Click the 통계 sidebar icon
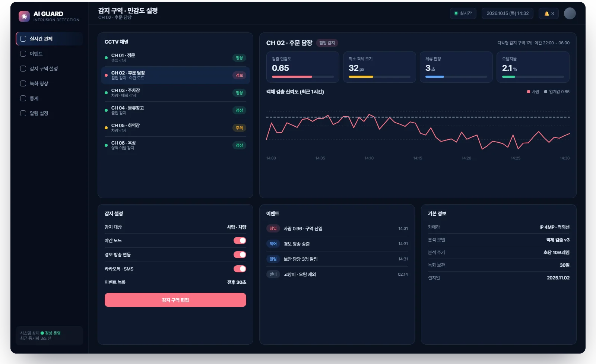The width and height of the screenshot is (596, 364). click(23, 98)
